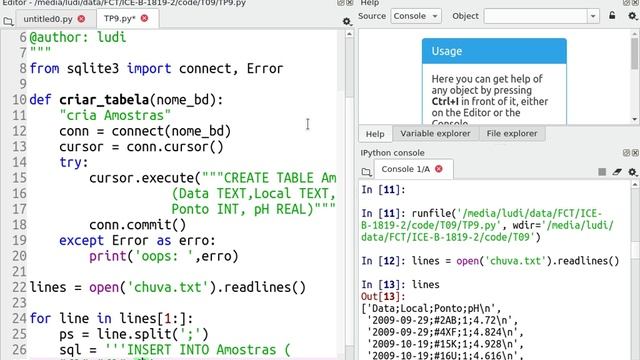Close the untitled0.py tab
The width and height of the screenshot is (640, 360).
coord(82,19)
